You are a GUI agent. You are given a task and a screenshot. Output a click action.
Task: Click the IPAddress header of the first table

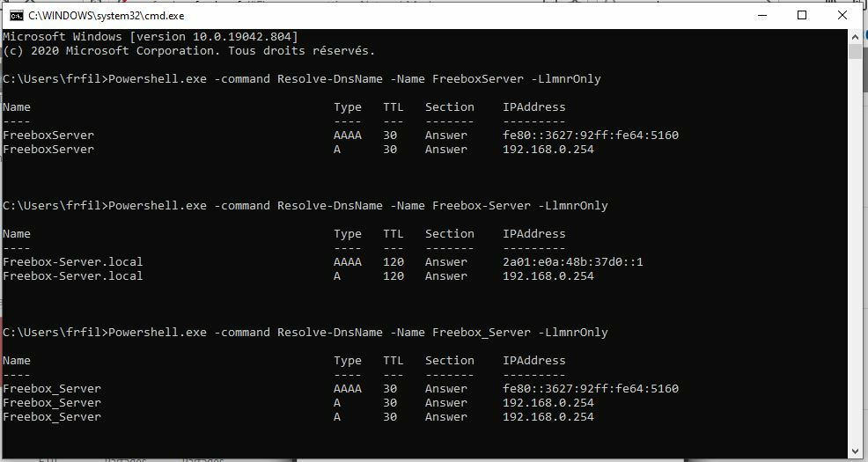click(534, 107)
